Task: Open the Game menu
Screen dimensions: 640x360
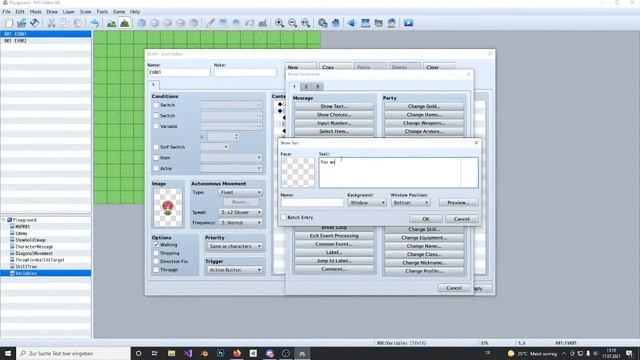Action: pos(119,12)
